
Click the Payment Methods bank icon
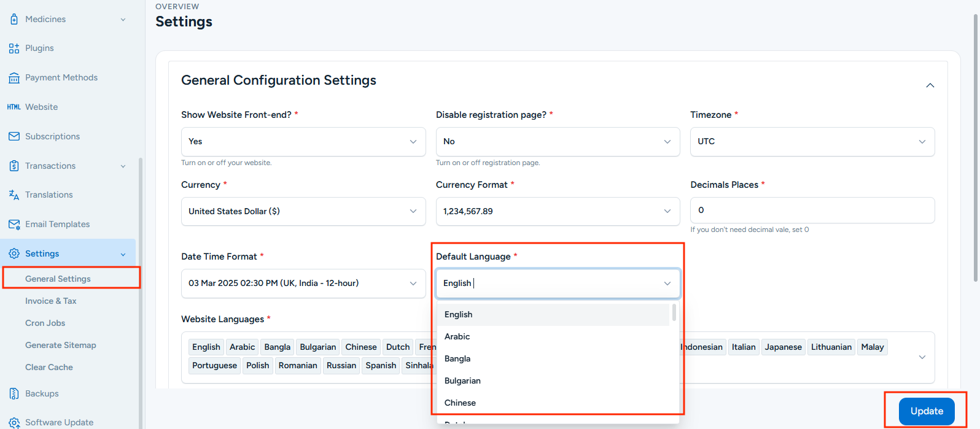coord(14,78)
